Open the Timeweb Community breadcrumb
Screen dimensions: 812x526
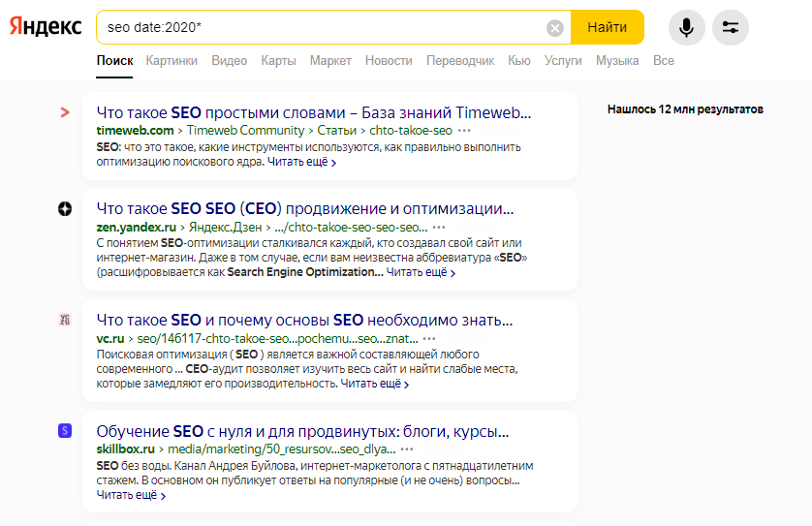coord(245,131)
